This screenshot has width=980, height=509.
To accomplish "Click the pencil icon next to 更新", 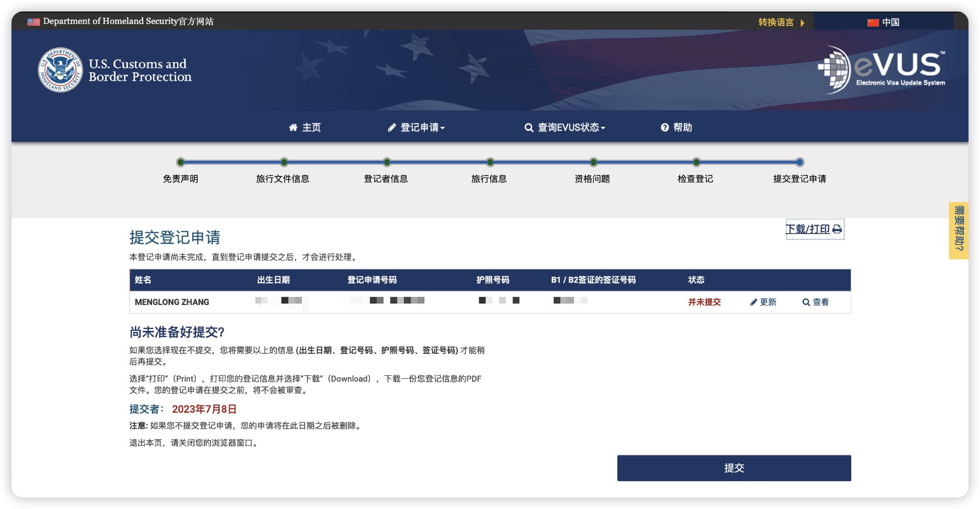I will point(753,302).
